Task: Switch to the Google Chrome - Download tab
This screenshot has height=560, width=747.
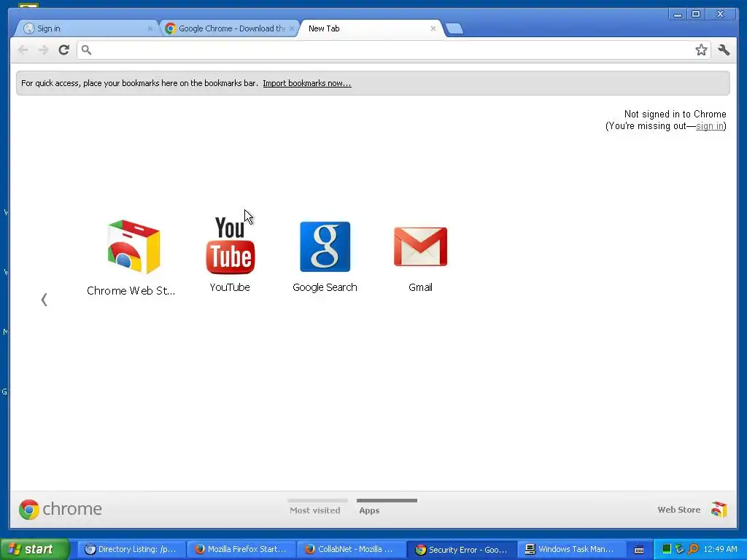Action: click(x=229, y=28)
